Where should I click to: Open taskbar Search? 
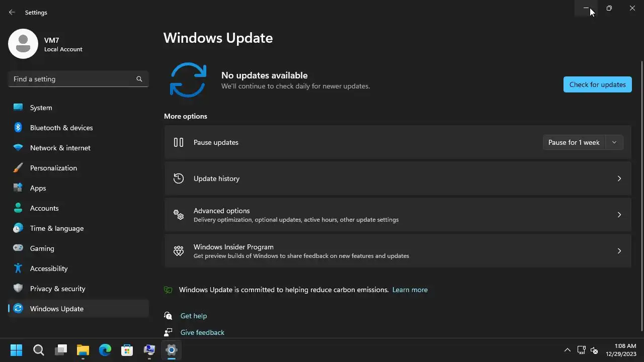point(39,350)
